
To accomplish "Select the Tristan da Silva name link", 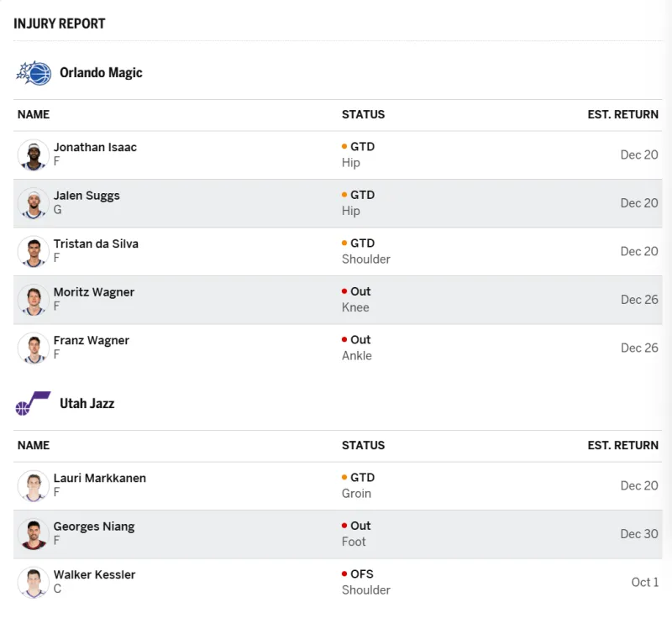I will click(96, 244).
